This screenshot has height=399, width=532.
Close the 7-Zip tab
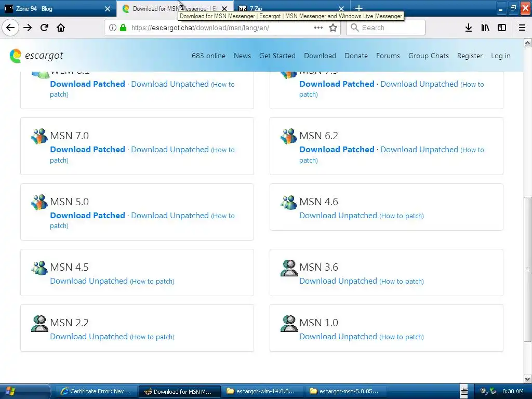[x=341, y=8]
